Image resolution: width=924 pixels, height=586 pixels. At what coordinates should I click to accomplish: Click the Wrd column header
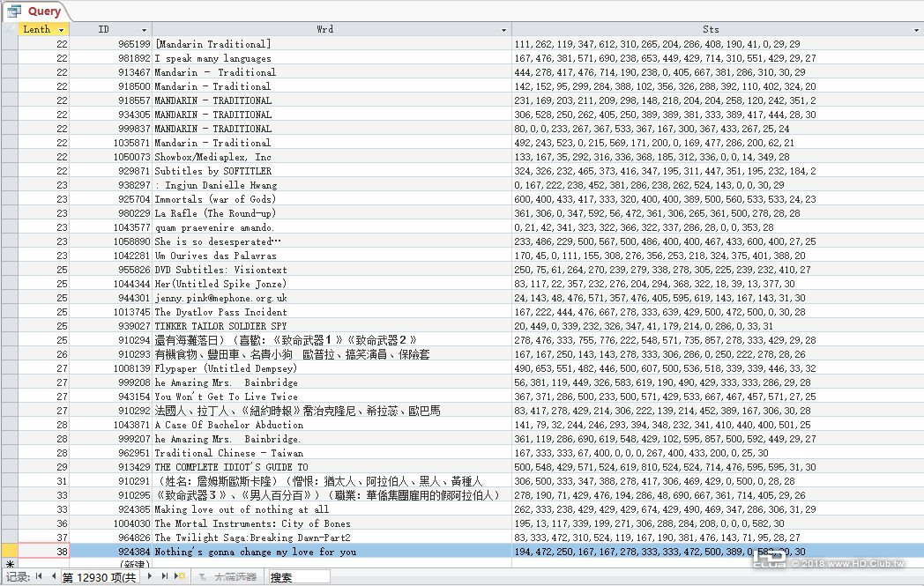[332, 29]
